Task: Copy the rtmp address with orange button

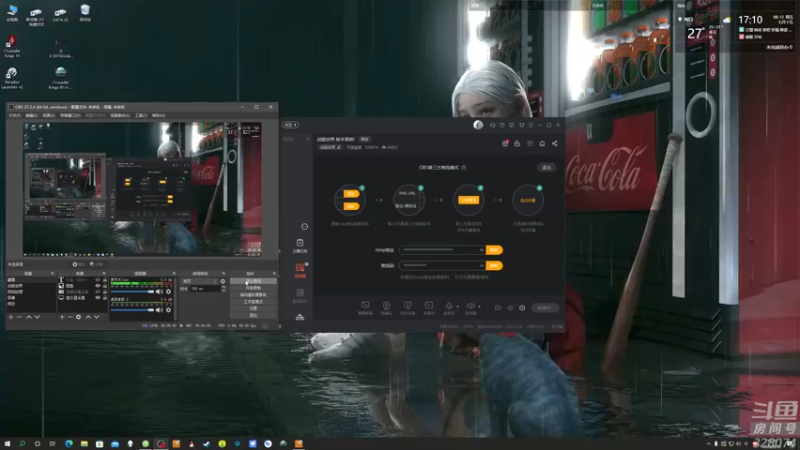Action: (494, 250)
